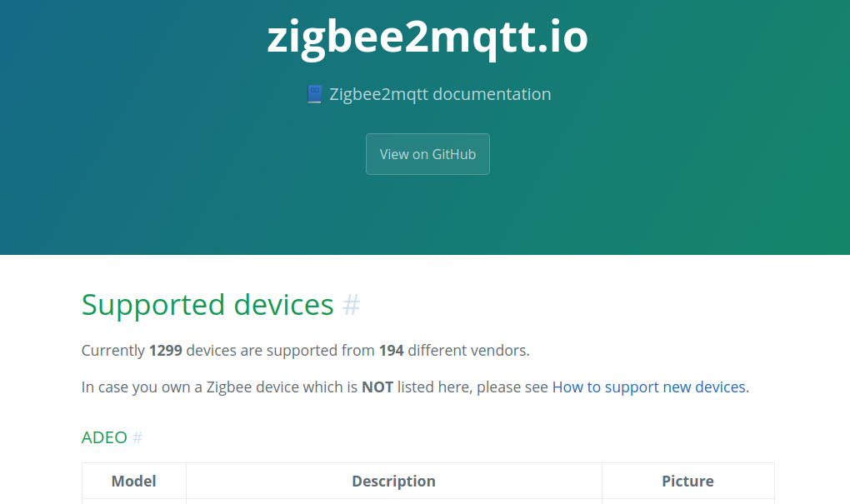Click the words "different vendors" in the paragraph
Image resolution: width=850 pixels, height=504 pixels.
(x=467, y=351)
